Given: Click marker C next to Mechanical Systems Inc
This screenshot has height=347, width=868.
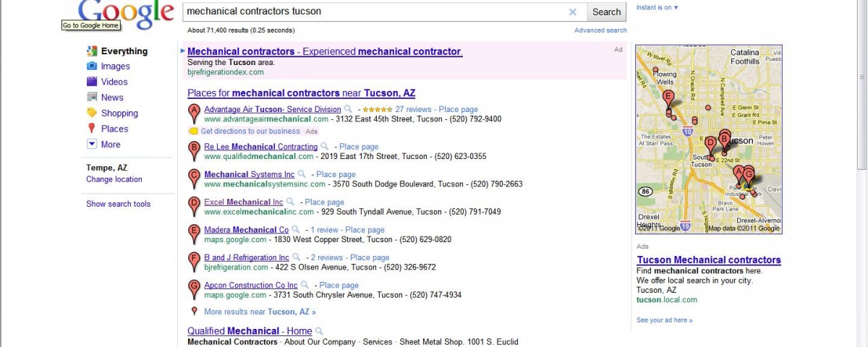Looking at the screenshot, I should (x=194, y=179).
